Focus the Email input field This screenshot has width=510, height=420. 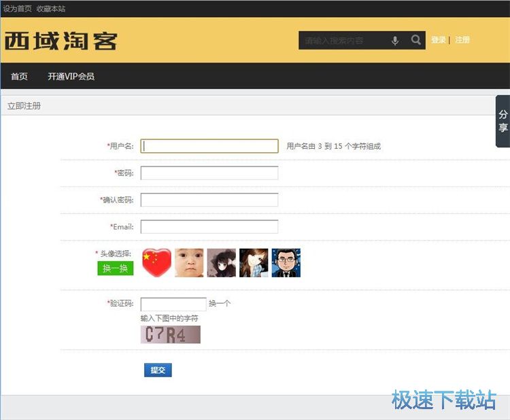coord(209,226)
